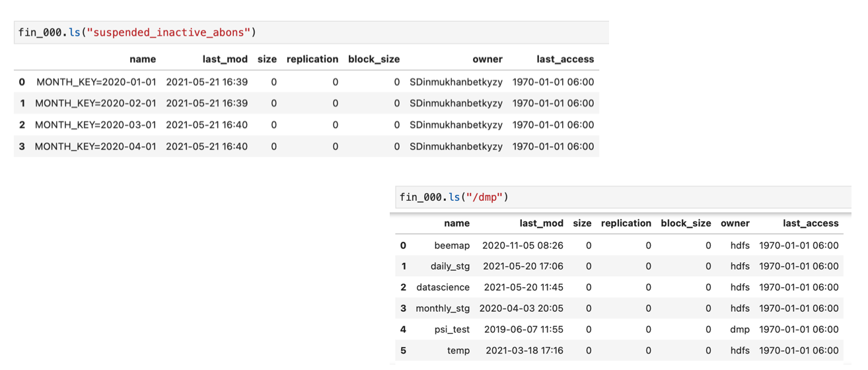Click 'name' header in /dmp table

point(457,223)
